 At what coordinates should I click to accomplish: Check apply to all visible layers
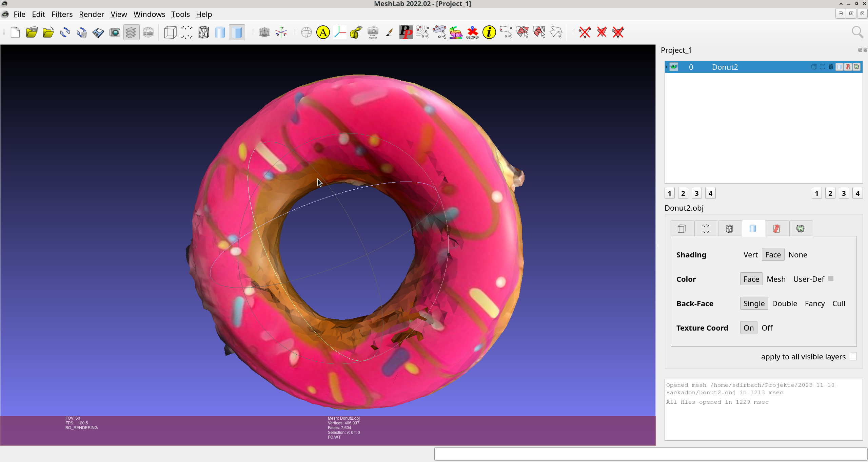[x=853, y=357]
